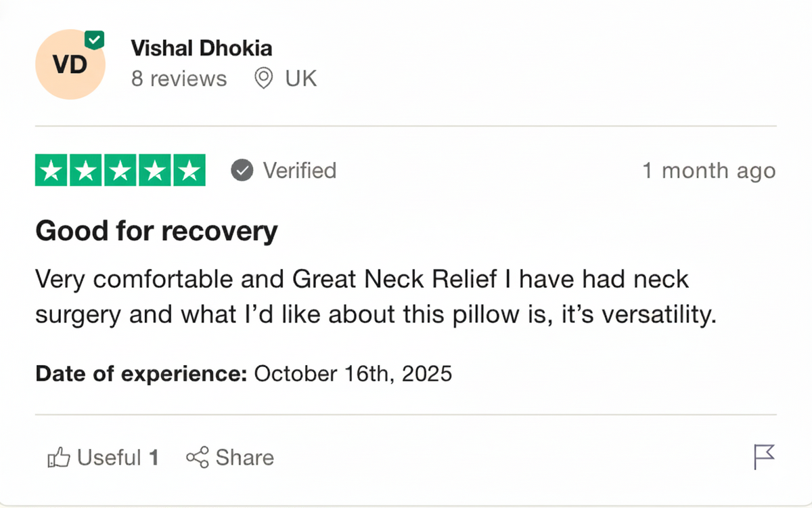Click the grey Verified checkmark icon
The image size is (812, 508).
click(x=242, y=171)
